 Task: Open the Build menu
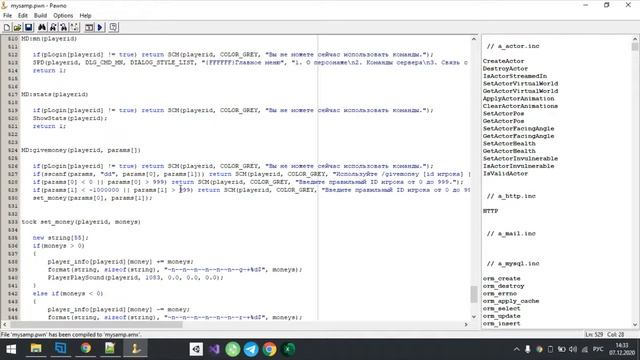pyautogui.click(x=40, y=16)
